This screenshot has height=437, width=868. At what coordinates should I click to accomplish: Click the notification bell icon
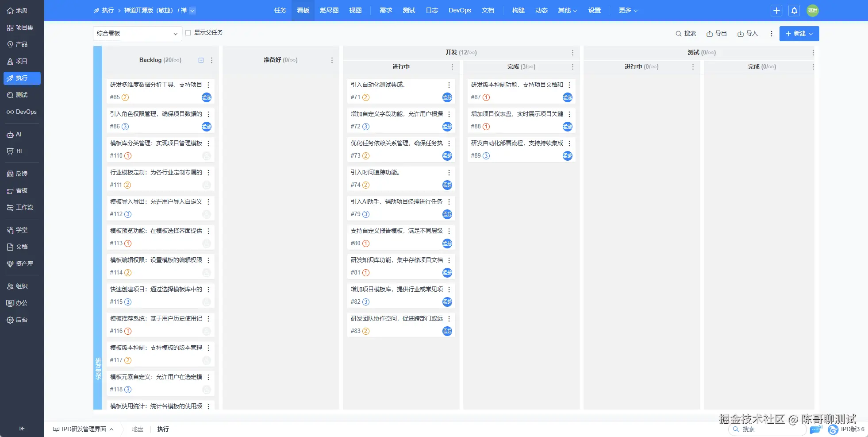click(x=794, y=11)
